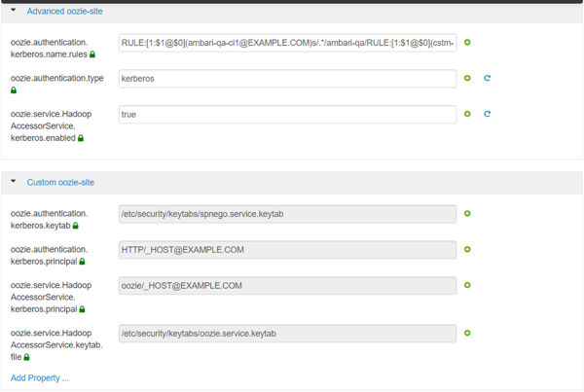The image size is (584, 392).
Task: Undo changes to oozie.authentication.type value
Action: pyautogui.click(x=488, y=78)
